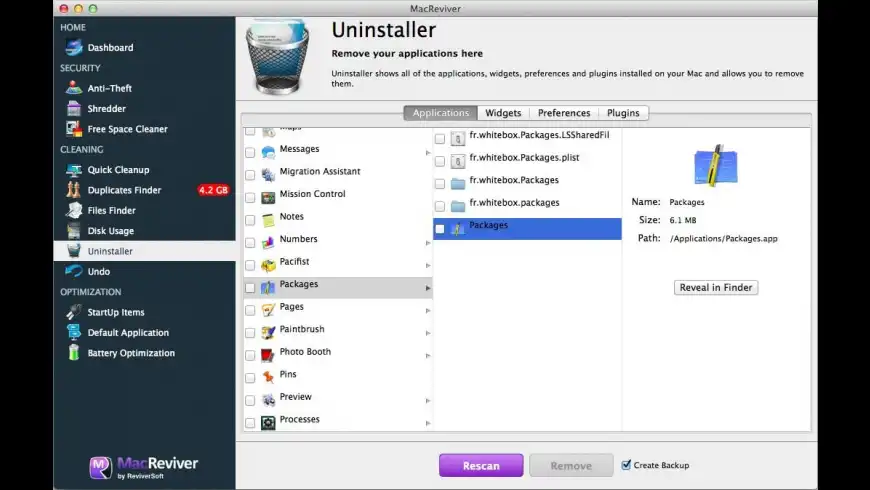The height and width of the screenshot is (490, 870).
Task: Check the Pins checkbox
Action: (250, 378)
